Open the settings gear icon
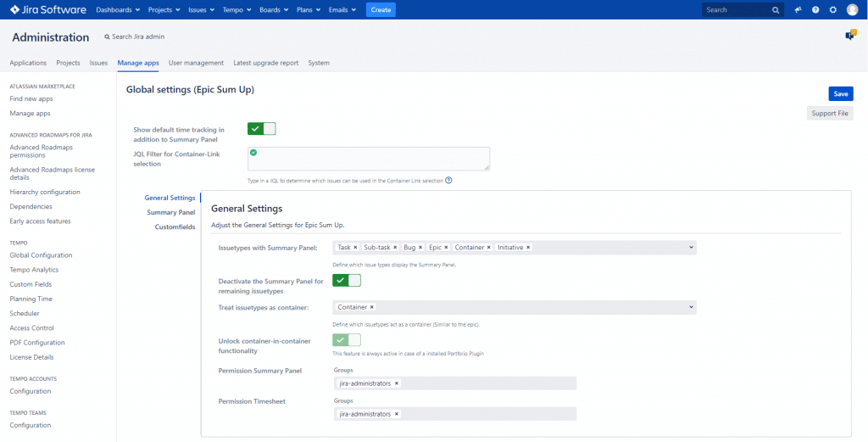Viewport: 868px width, 442px height. point(833,10)
